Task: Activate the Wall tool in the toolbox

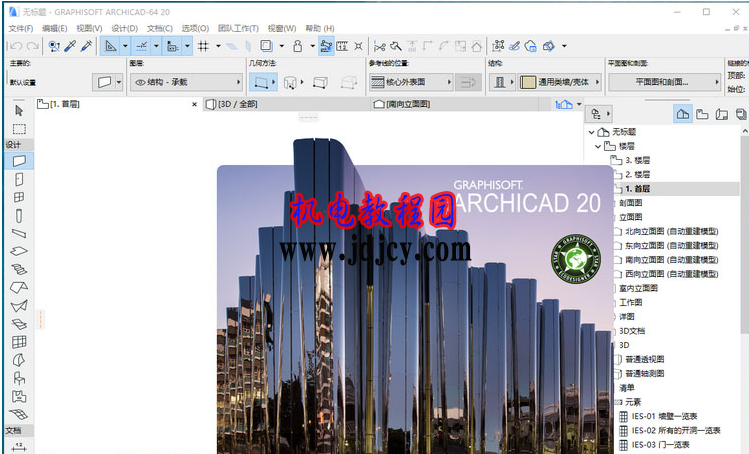Action: click(x=19, y=161)
